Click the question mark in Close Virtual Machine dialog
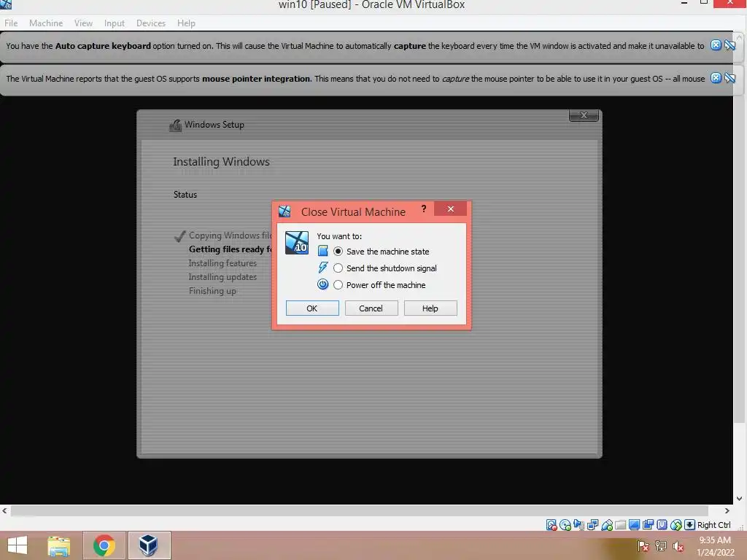Screen dimensions: 747x560 click(424, 209)
